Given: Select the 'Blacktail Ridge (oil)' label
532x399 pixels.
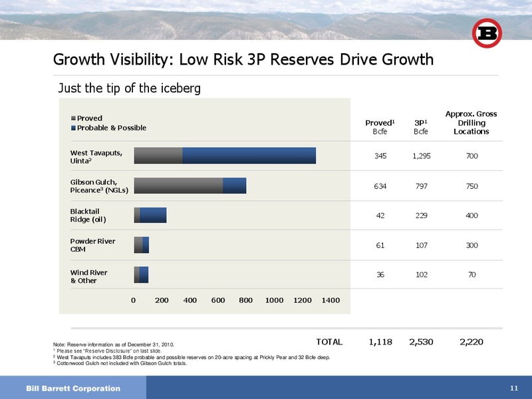Looking at the screenshot, I should point(88,215).
